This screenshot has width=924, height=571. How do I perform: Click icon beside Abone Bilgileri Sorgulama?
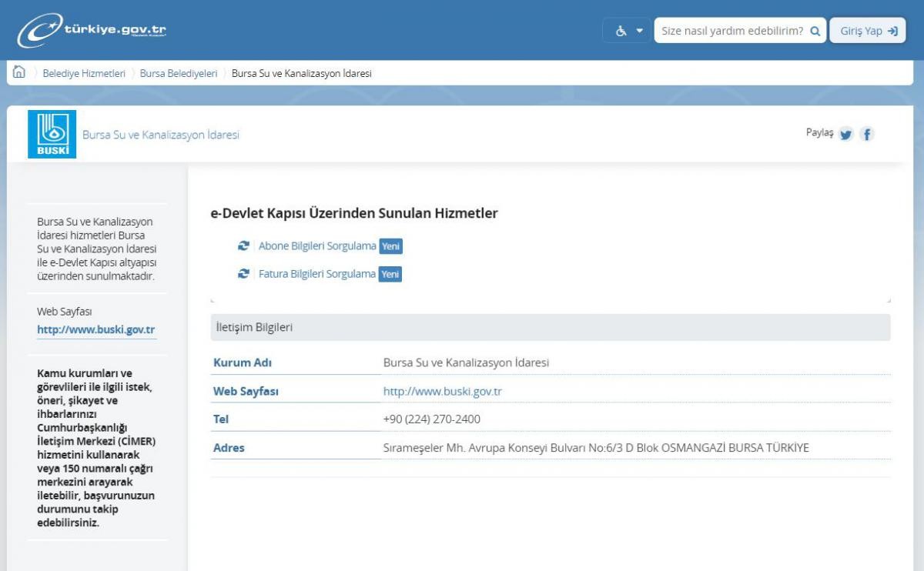[x=243, y=246]
